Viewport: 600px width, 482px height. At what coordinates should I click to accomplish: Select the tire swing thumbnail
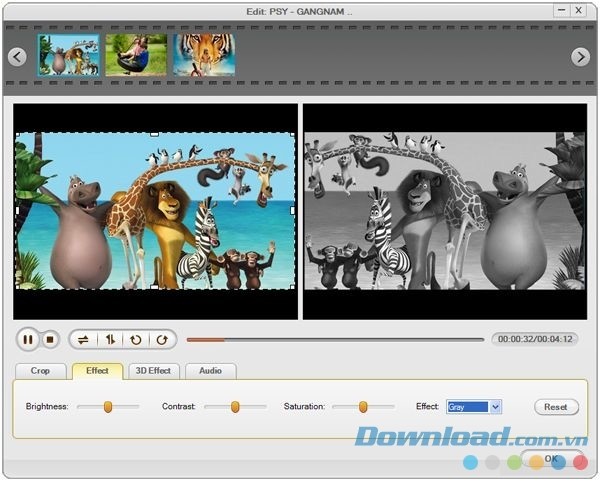136,55
